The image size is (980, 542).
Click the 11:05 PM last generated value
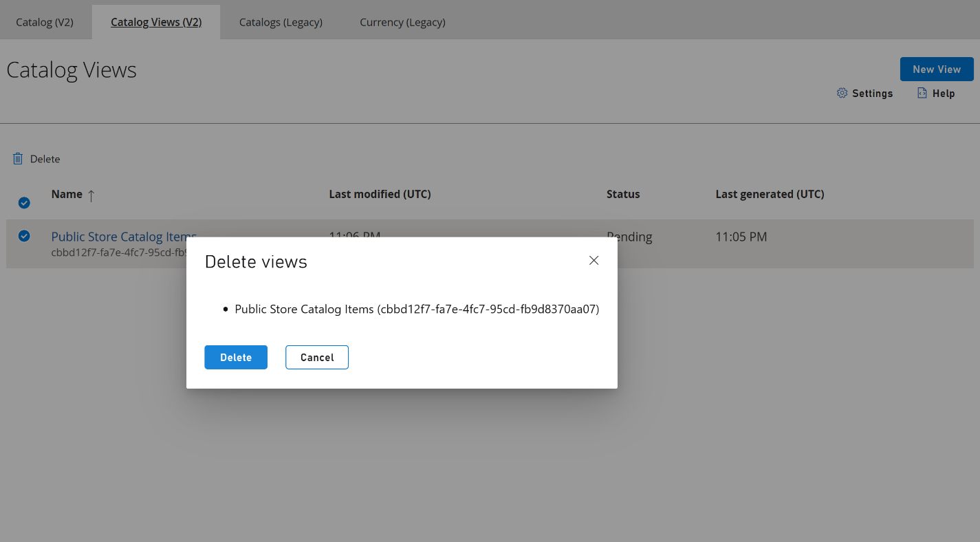[741, 237]
